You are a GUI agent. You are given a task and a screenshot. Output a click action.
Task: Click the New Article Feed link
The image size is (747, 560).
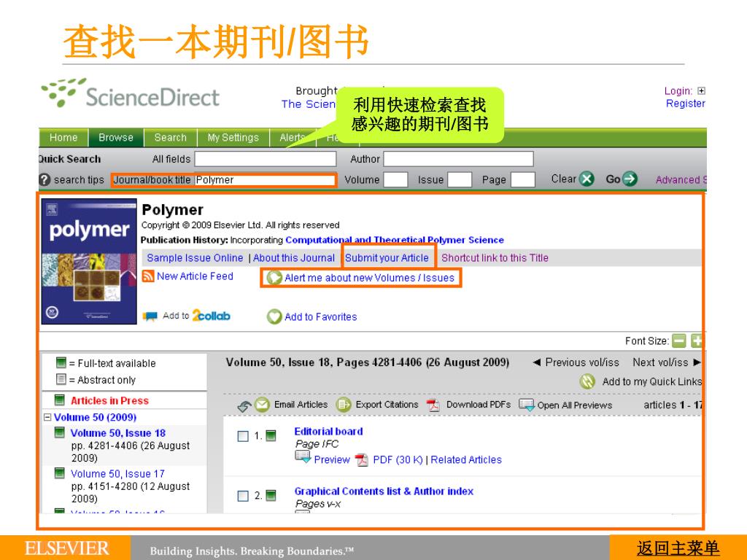pyautogui.click(x=195, y=276)
